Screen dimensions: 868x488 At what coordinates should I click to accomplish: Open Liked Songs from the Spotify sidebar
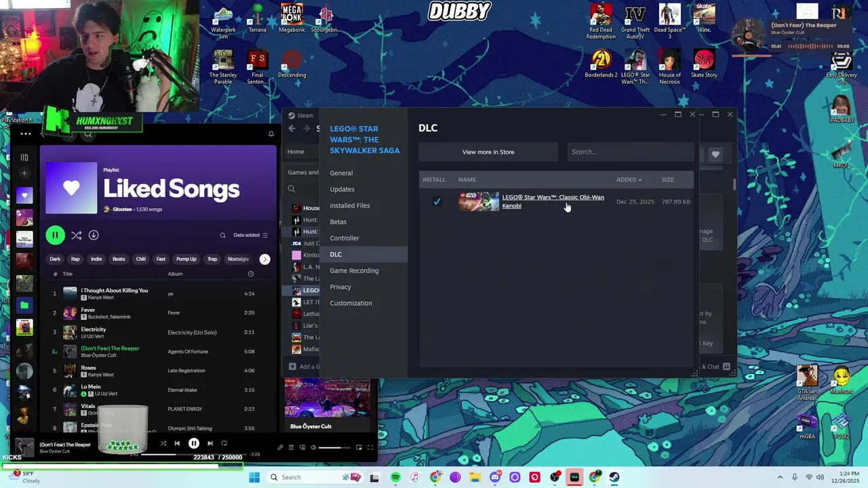[x=24, y=195]
